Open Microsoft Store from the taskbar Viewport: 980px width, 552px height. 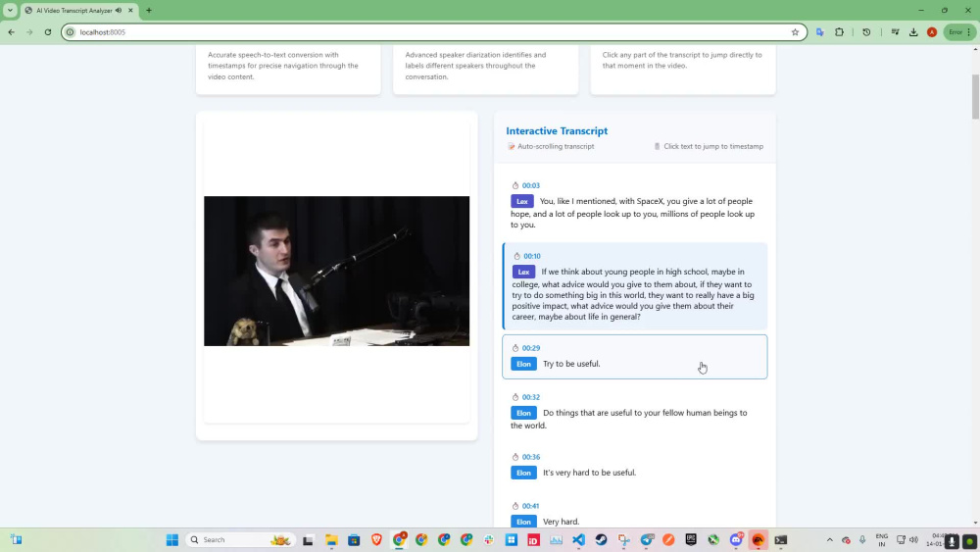click(x=354, y=540)
